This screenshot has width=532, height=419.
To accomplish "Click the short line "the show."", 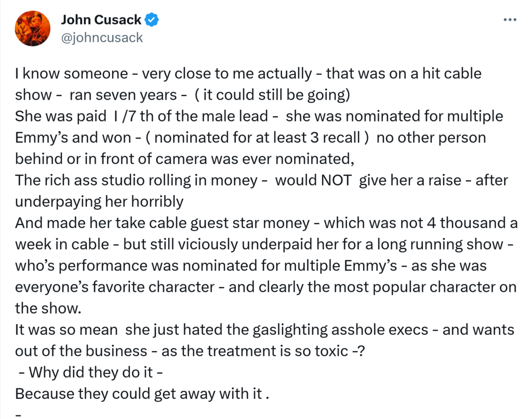I will tap(48, 308).
